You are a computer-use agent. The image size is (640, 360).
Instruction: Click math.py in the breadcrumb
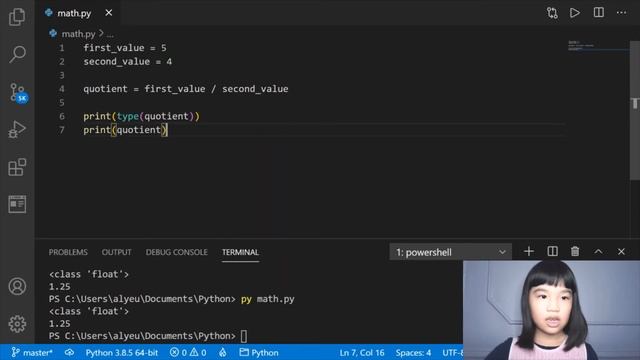click(x=78, y=34)
